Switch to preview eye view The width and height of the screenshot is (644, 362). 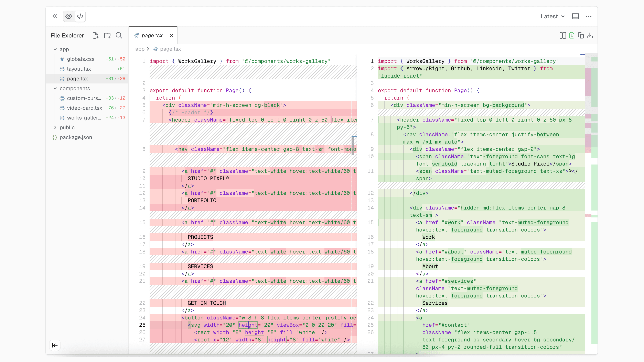(x=68, y=16)
